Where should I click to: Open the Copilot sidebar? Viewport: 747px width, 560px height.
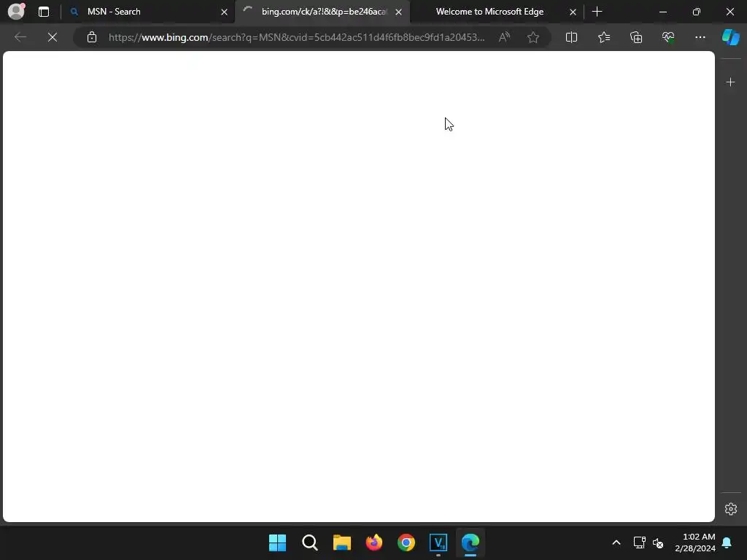[x=730, y=37]
